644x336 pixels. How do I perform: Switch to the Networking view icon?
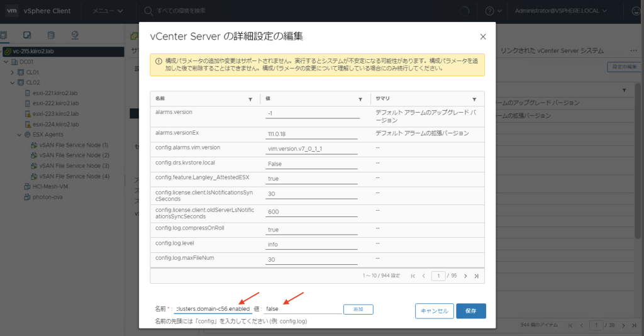pos(75,35)
